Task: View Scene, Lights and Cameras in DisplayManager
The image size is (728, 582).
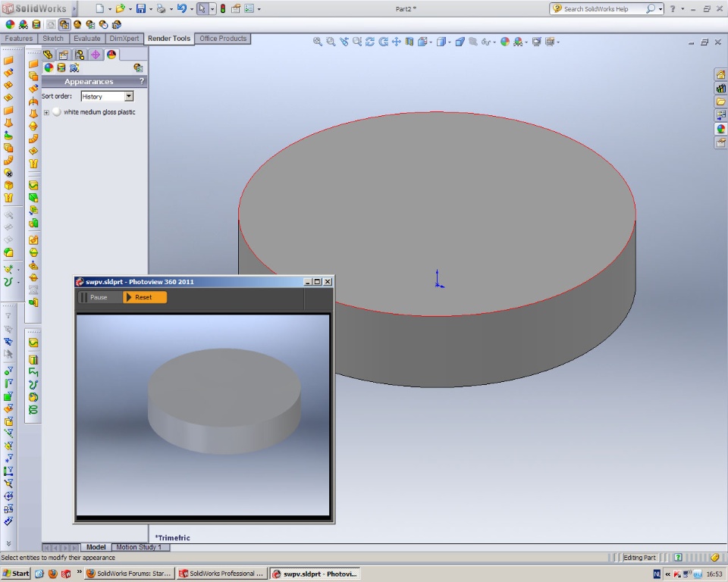Action: pyautogui.click(x=74, y=68)
